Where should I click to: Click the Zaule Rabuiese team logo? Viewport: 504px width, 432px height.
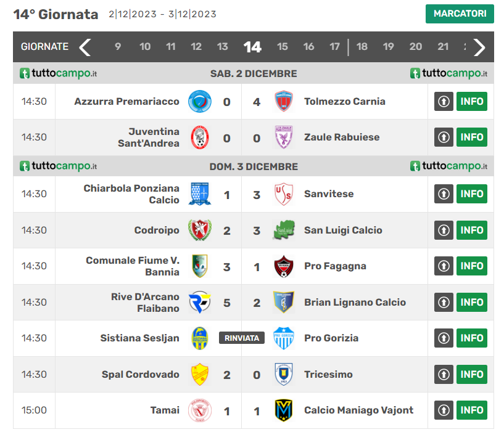(x=284, y=137)
